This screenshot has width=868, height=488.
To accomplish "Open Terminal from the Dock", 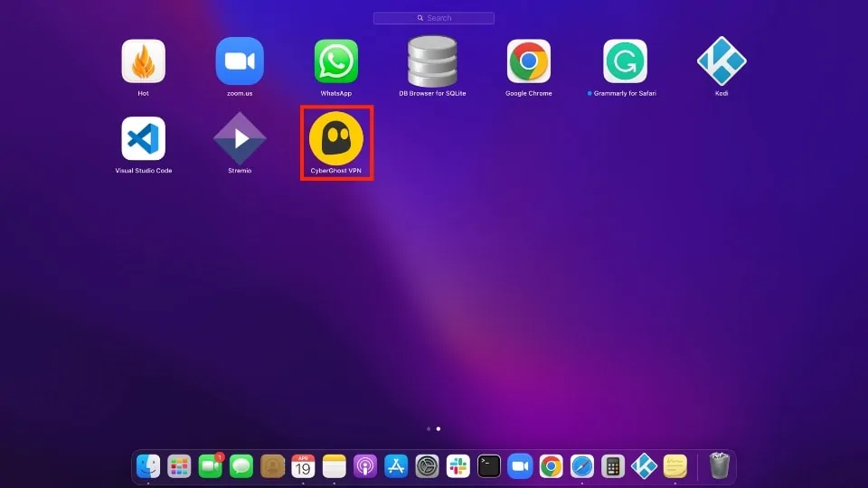I will pos(489,466).
